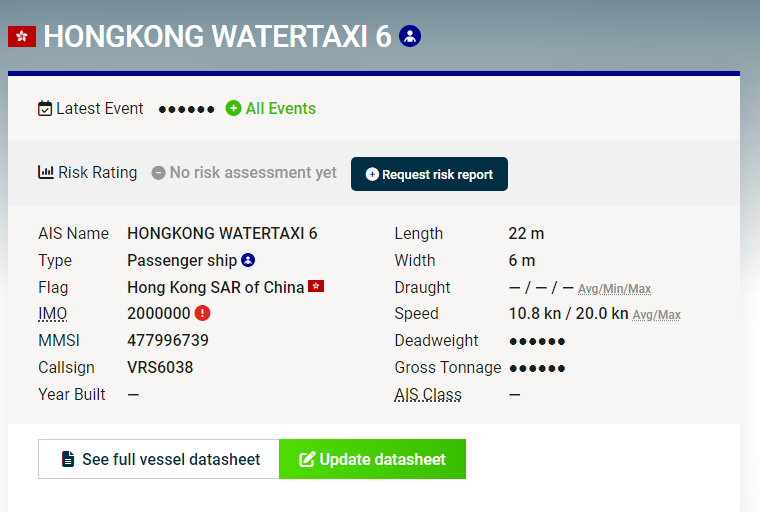
Task: Click the Latest Event calendar icon
Action: (45, 109)
